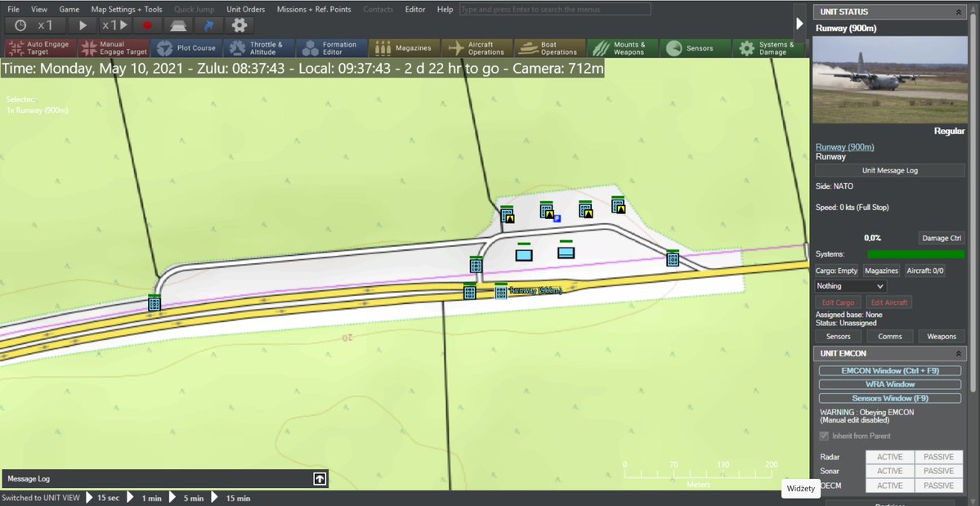The image size is (980, 506).
Task: Open Magazines from the toolbar
Action: point(404,48)
